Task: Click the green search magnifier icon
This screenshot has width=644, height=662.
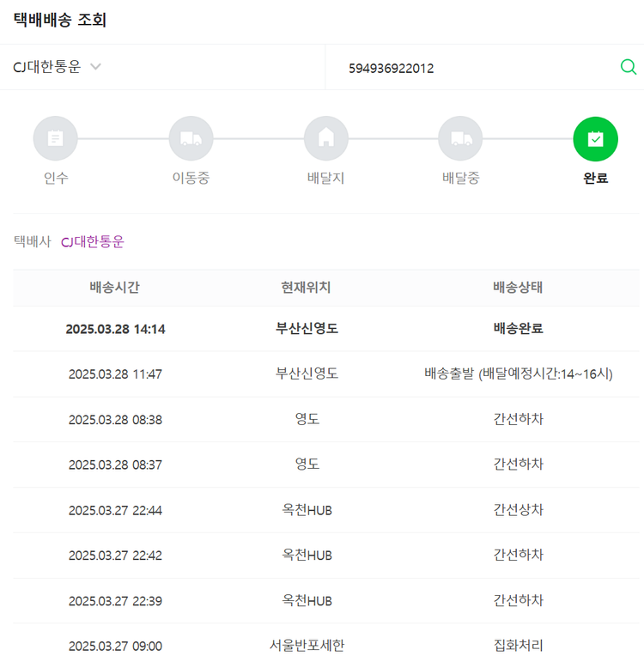Action: [628, 67]
